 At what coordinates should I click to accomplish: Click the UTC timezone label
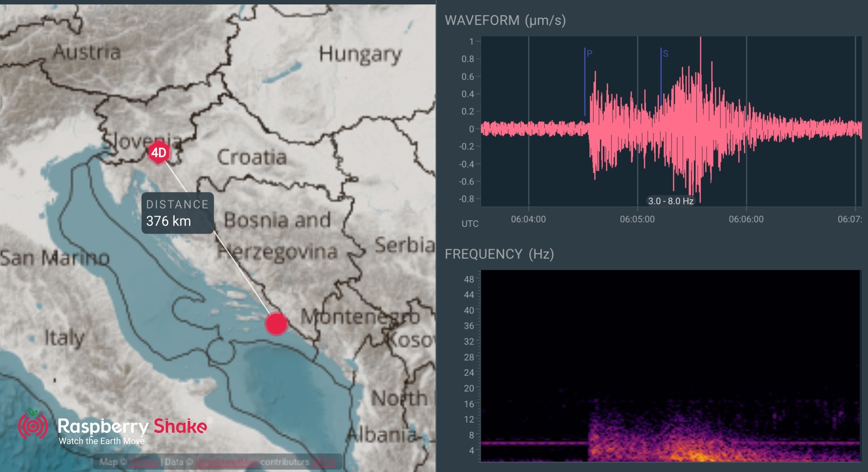click(470, 224)
